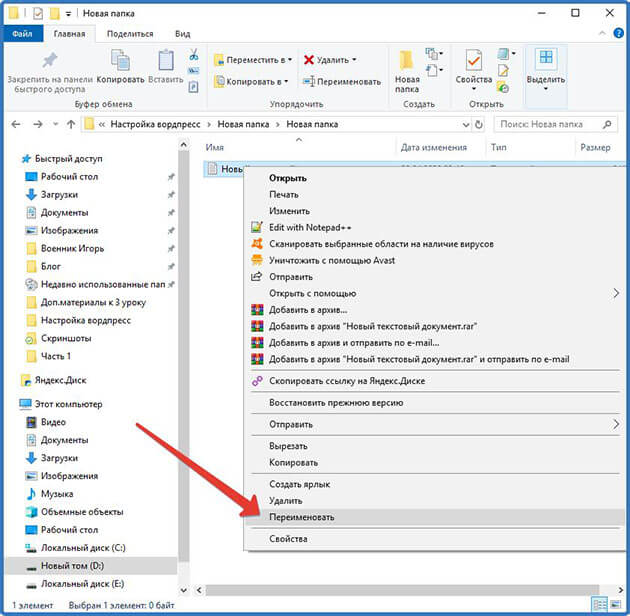Go up one folder level arrow
Viewport: 630px width, 616px height.
click(x=71, y=125)
